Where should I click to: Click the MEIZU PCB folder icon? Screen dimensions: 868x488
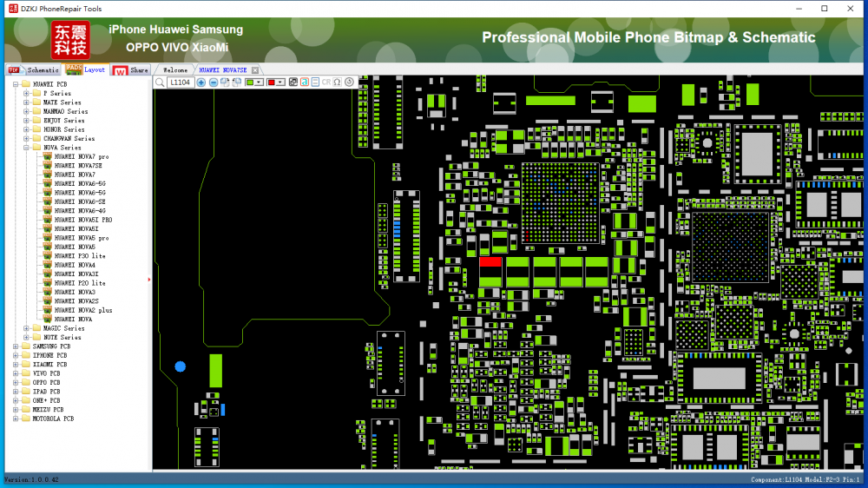[x=26, y=409]
